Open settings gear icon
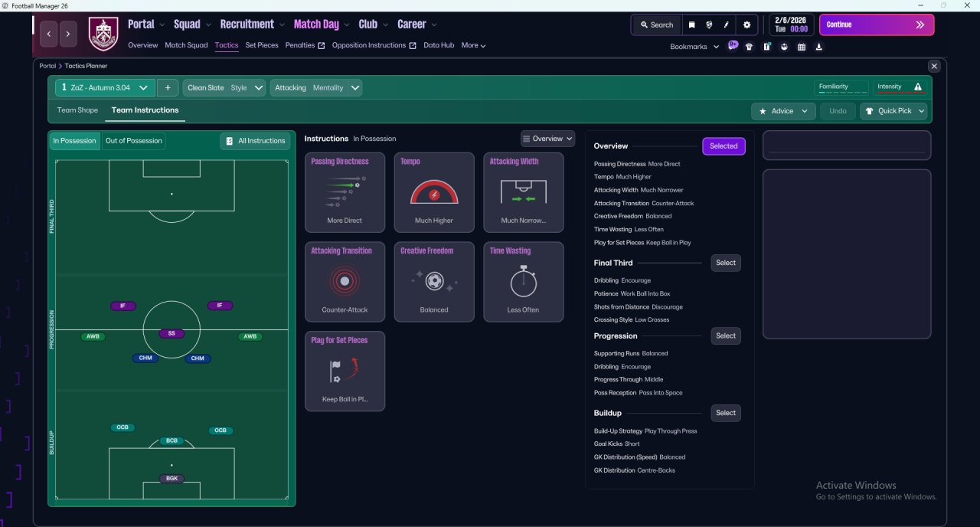This screenshot has width=980, height=527. (x=746, y=25)
